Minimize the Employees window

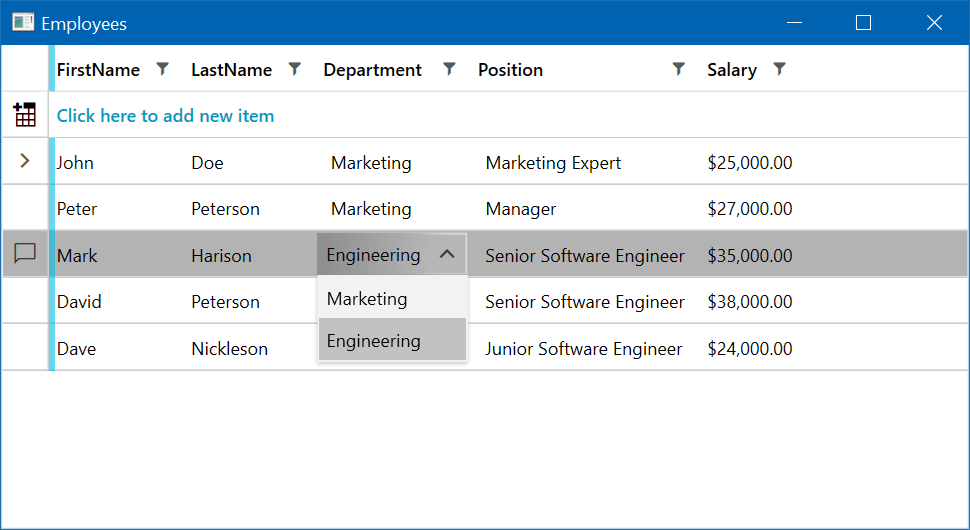pyautogui.click(x=794, y=22)
